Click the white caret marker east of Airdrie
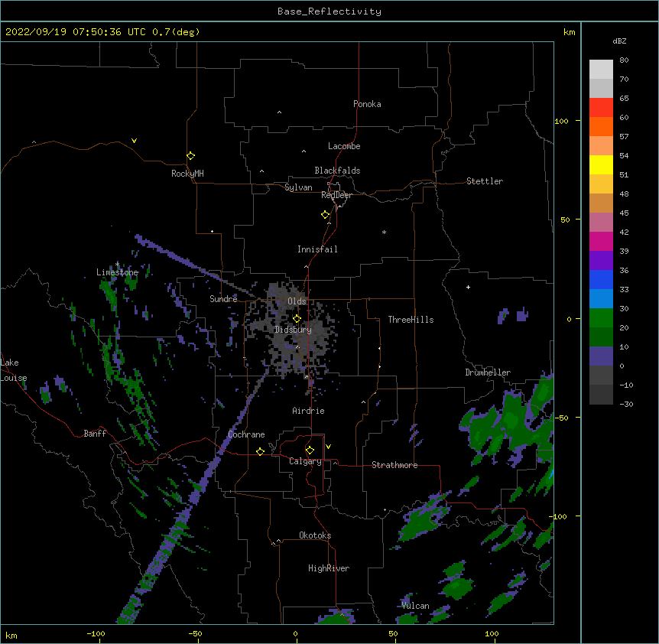Viewport: 659px width, 644px height. point(364,402)
